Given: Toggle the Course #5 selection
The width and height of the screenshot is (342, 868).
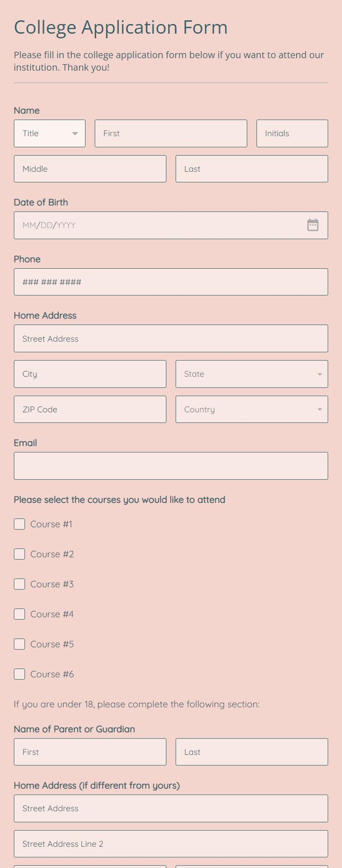Looking at the screenshot, I should pyautogui.click(x=19, y=644).
